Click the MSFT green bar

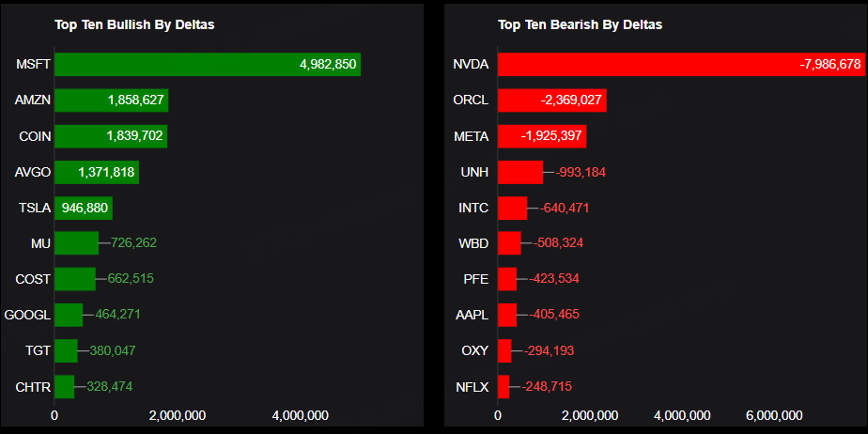click(207, 65)
